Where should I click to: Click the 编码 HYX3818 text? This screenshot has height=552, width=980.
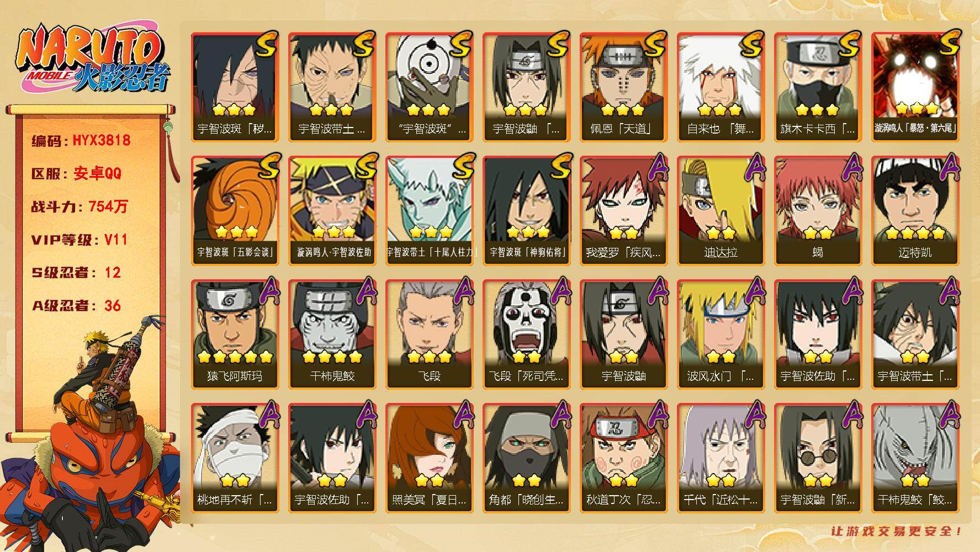click(x=81, y=140)
